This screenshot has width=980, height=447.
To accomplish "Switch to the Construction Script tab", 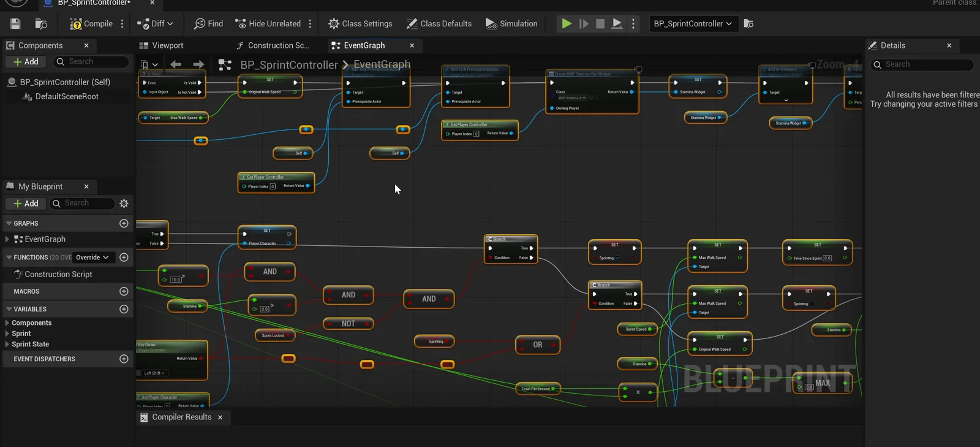I will pos(273,45).
